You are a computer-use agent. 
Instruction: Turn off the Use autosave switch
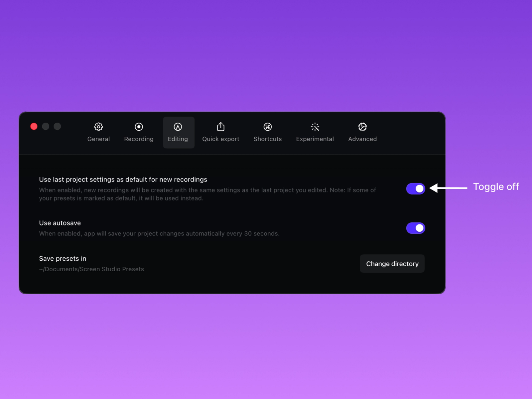click(x=416, y=228)
